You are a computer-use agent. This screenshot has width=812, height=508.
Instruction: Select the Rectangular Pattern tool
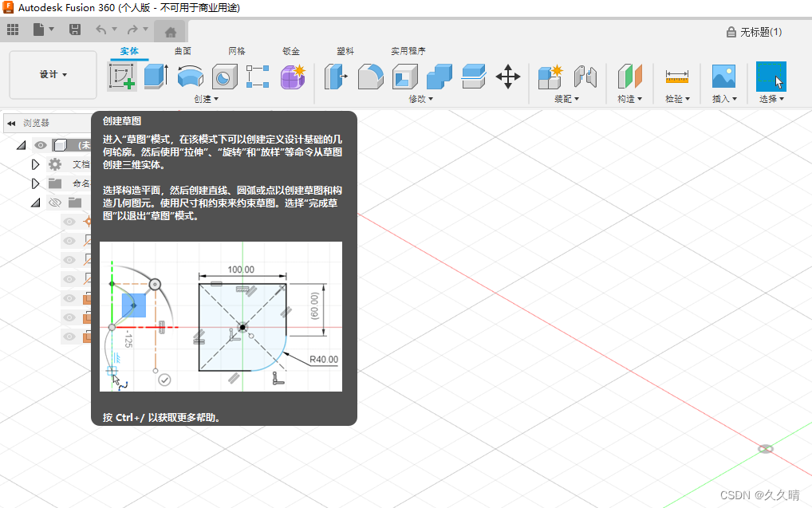tap(258, 77)
